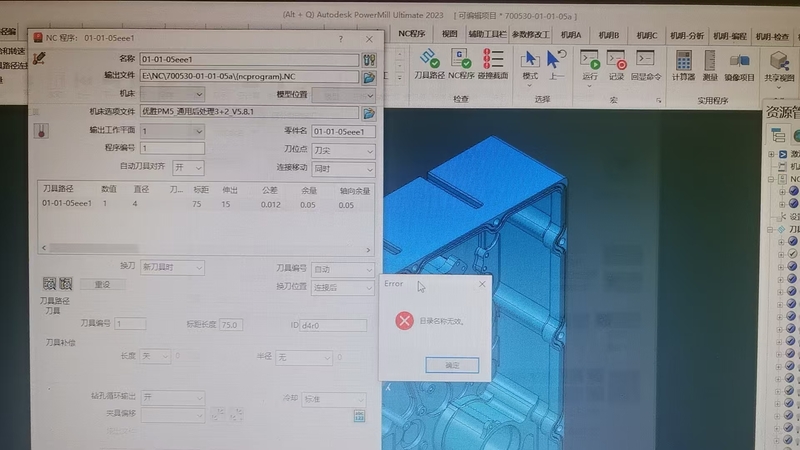Image resolution: width=800 pixels, height=450 pixels.
Task: Click the 记录 record macro icon
Action: click(617, 60)
